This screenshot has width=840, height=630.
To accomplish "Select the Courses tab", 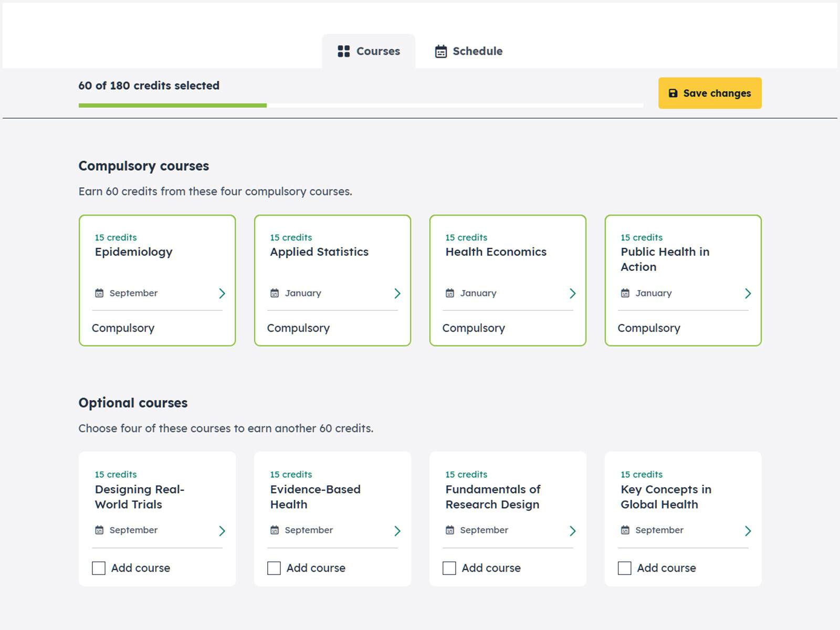I will coord(369,51).
